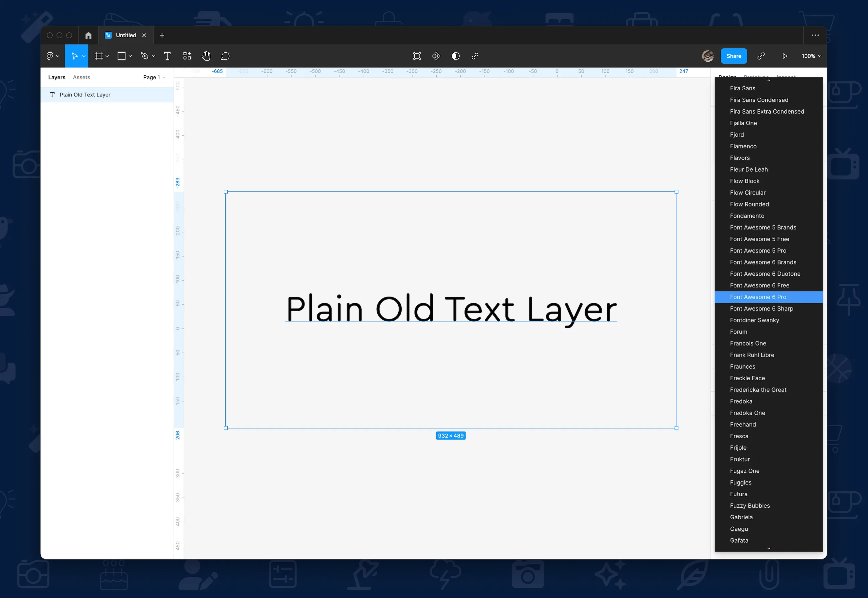The width and height of the screenshot is (868, 598).
Task: Select Font Awesome 6 Sharp from list
Action: (x=762, y=309)
